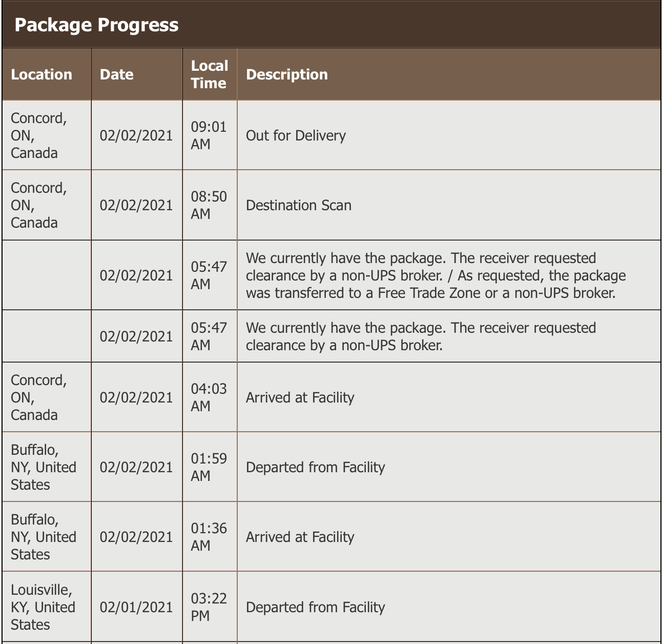
Task: Click the Location column header
Action: (42, 74)
